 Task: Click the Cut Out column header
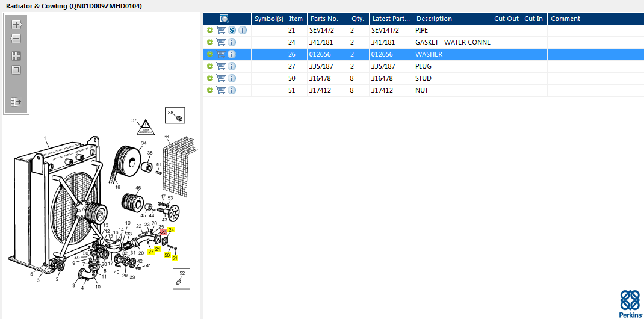tap(506, 19)
